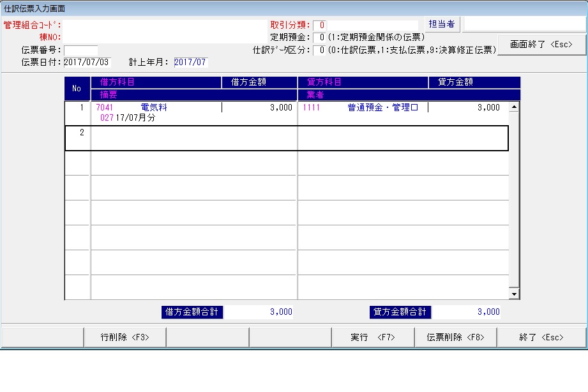This screenshot has height=392, width=588.
Task: Click the 定期預金 value field
Action: pos(322,37)
